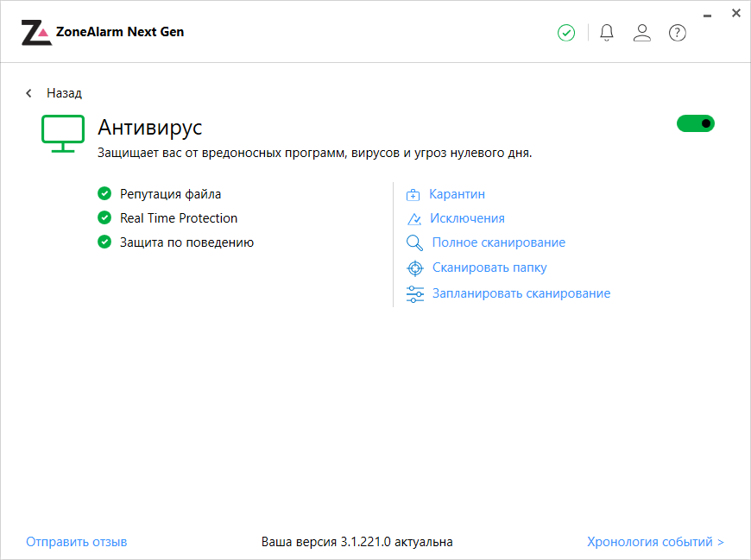
Task: Minimize the ZoneAlarm window
Action: [707, 16]
